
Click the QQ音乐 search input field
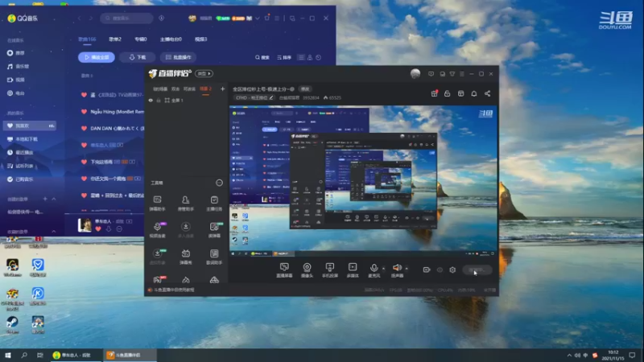click(126, 18)
